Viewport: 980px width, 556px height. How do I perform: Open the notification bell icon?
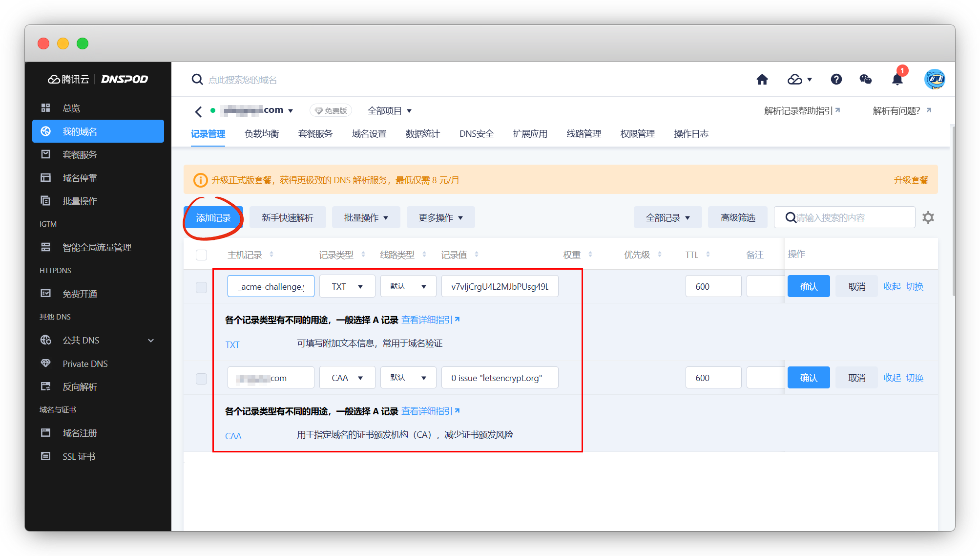(897, 79)
